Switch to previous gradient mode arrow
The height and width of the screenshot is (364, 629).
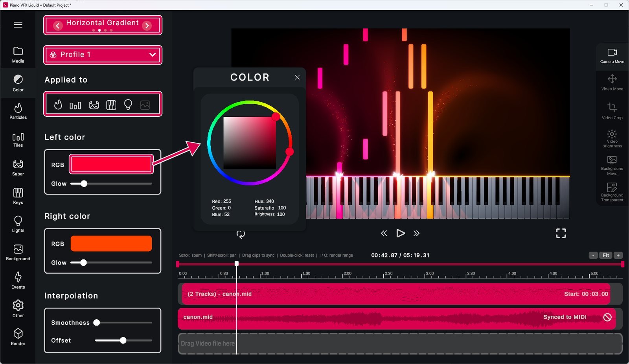coord(58,26)
